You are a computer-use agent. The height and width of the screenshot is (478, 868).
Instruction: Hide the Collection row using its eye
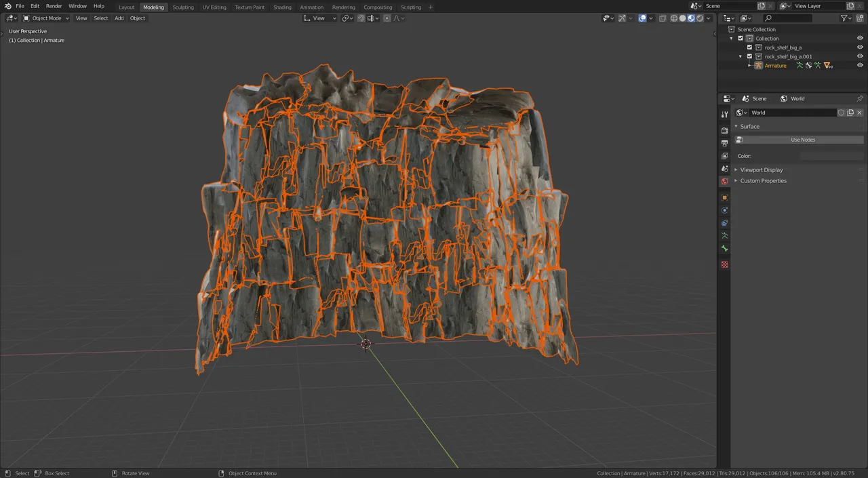[x=860, y=39]
